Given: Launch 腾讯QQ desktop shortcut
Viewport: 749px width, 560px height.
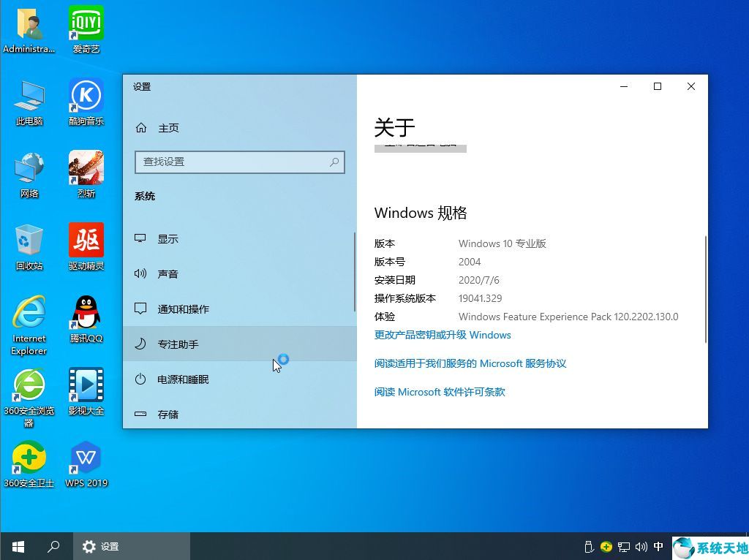Looking at the screenshot, I should pyautogui.click(x=86, y=320).
